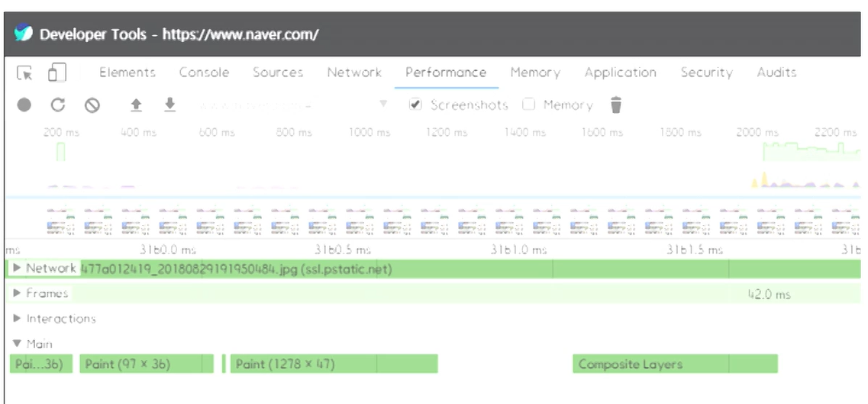Toggle the device toolbar icon
The width and height of the screenshot is (868, 404).
57,73
